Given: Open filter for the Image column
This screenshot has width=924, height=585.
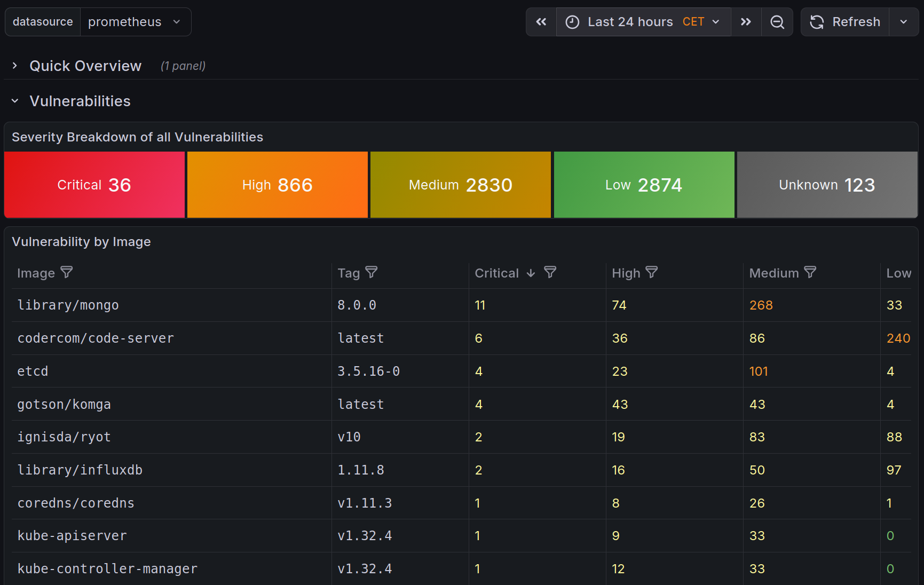Looking at the screenshot, I should click(67, 273).
